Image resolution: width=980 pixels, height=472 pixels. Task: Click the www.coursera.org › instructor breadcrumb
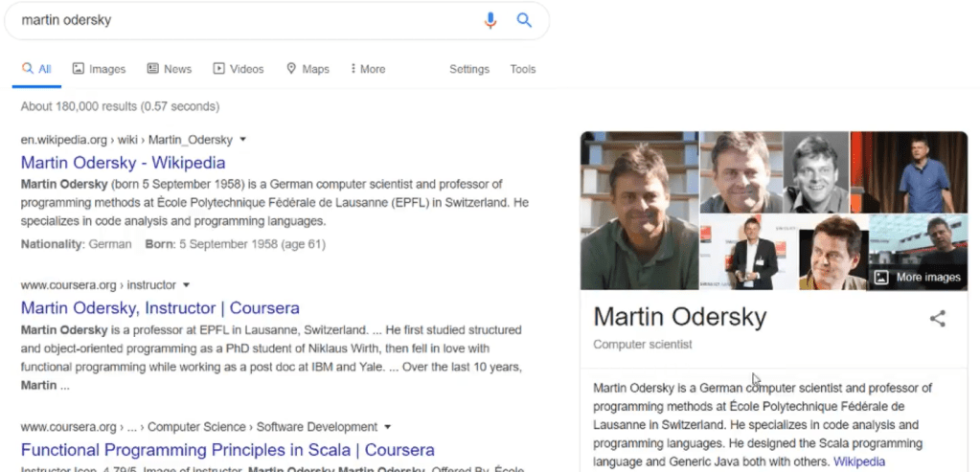[x=98, y=285]
